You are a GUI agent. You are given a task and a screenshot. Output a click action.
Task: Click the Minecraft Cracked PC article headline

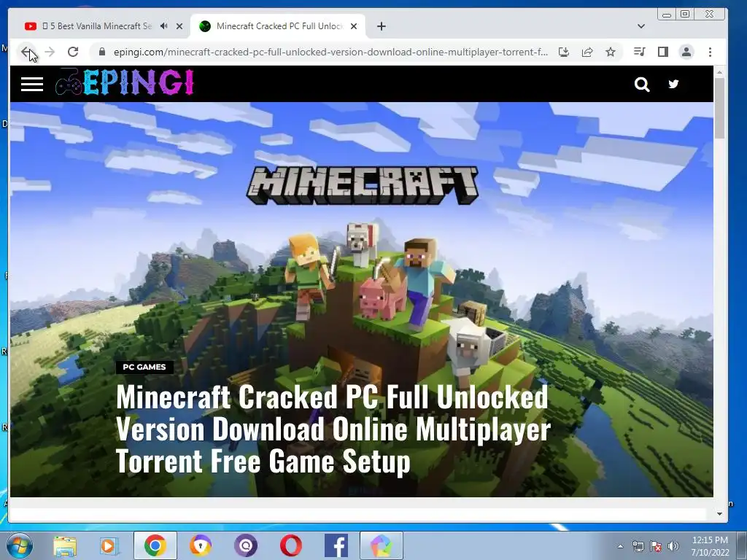[x=333, y=429]
